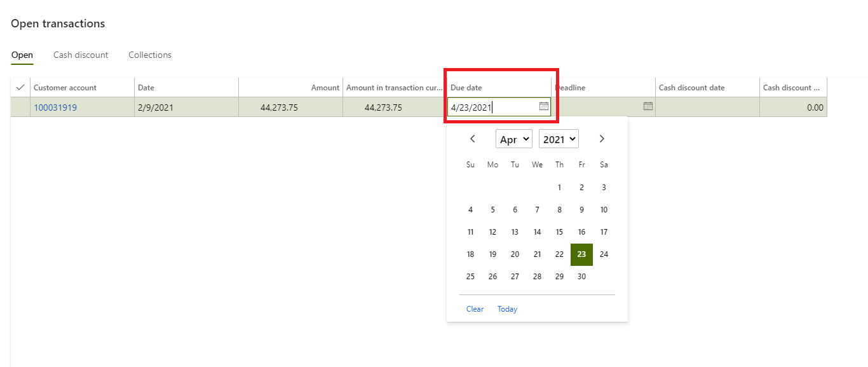Open the Due date calendar picker icon
Screen dimensions: 868x367
pyautogui.click(x=544, y=106)
